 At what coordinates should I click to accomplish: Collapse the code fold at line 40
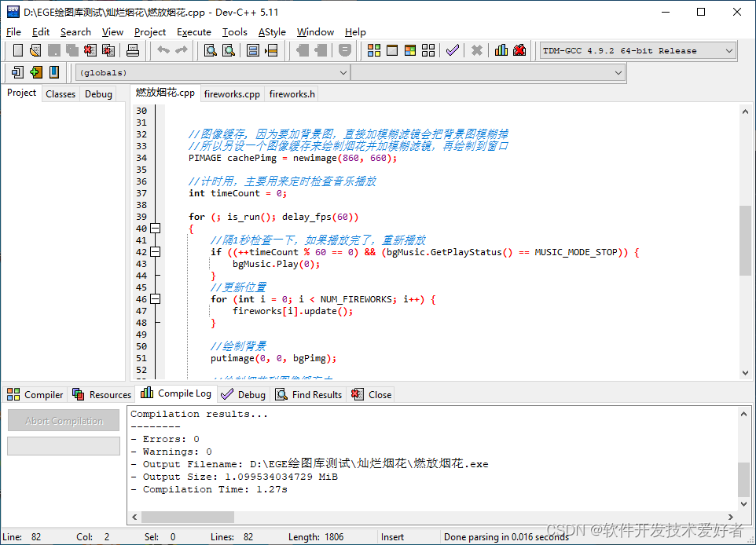(x=155, y=228)
